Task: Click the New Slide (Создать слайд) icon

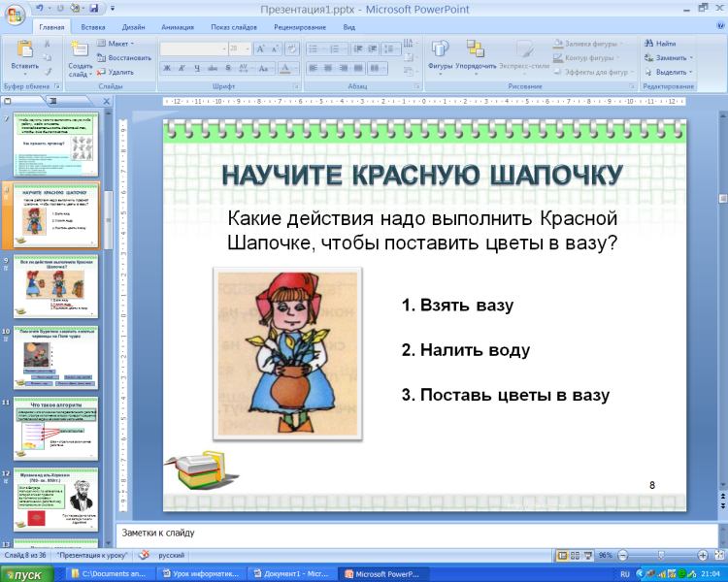Action: [80, 49]
